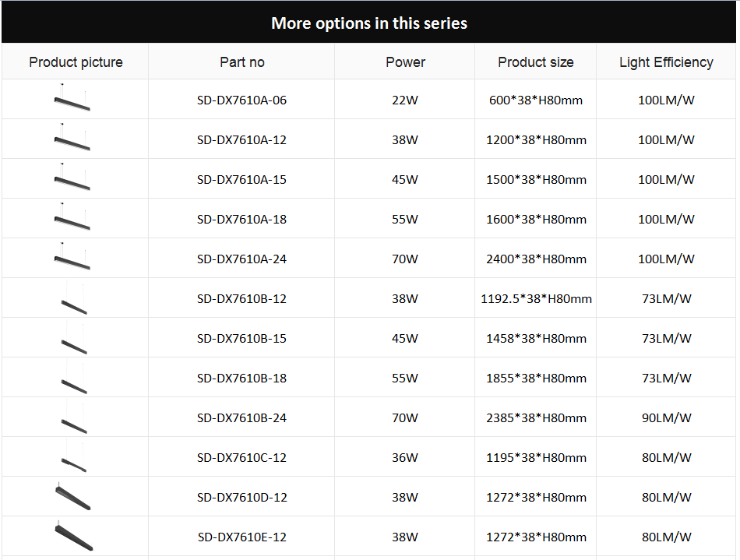This screenshot has height=560, width=740.
Task: Click the SD-DX7610A-24 lamp picture
Action: click(x=72, y=256)
